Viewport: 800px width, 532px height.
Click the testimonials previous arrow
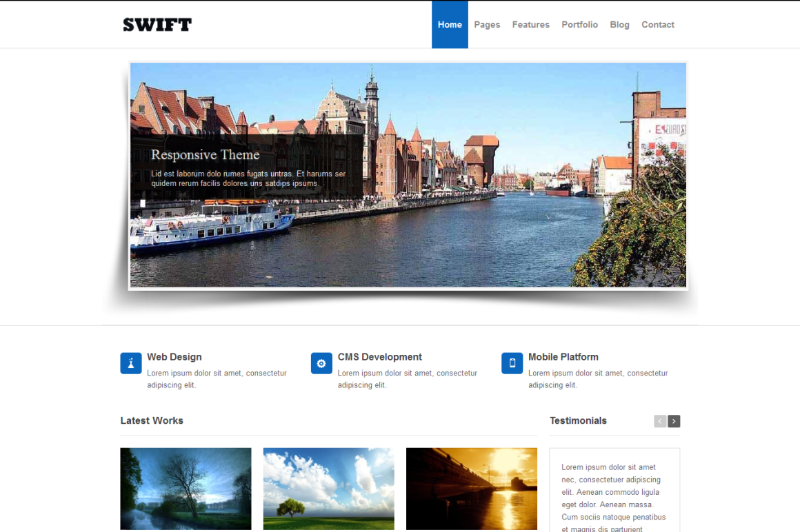tap(659, 421)
